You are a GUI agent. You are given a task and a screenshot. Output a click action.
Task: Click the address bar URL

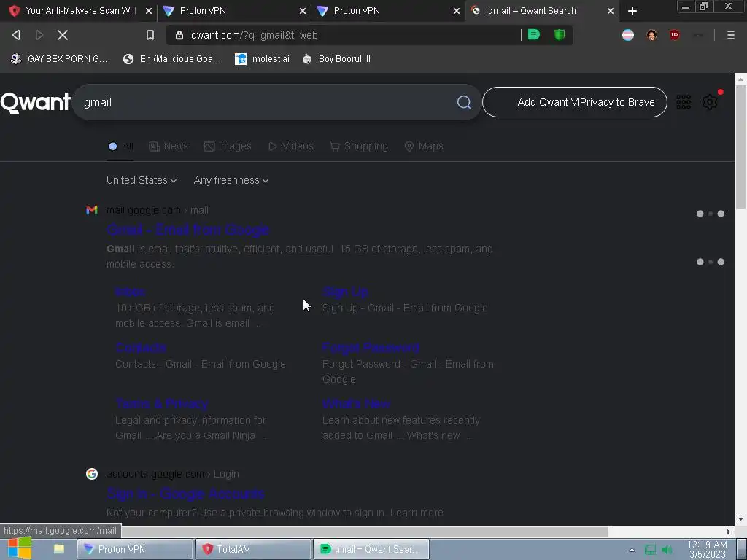[255, 35]
